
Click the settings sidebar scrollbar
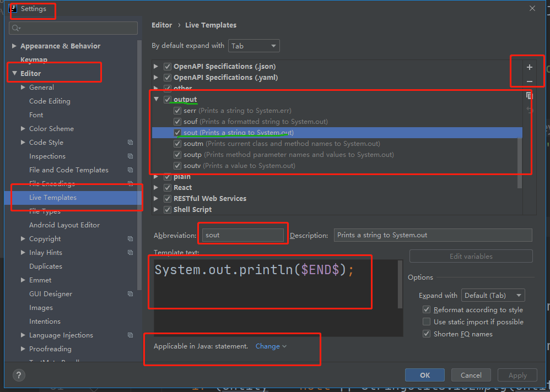click(x=139, y=165)
